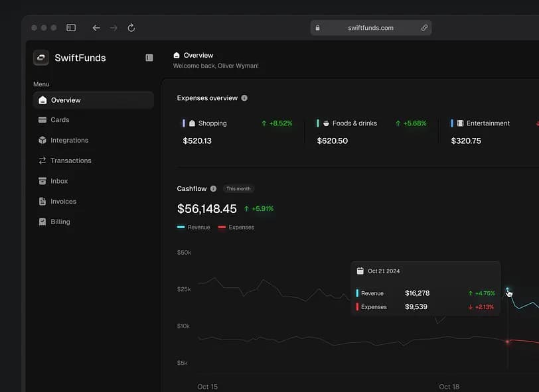539x392 pixels.
Task: Click the $5k axis label
Action: coord(182,363)
